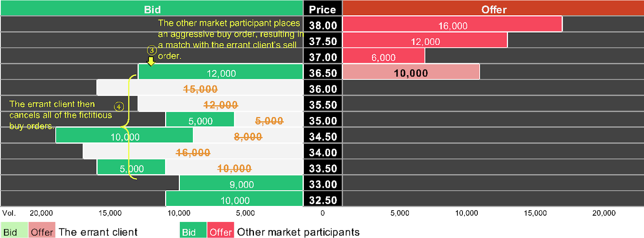Click the 6,000 offer bar at 37.00

click(x=383, y=57)
